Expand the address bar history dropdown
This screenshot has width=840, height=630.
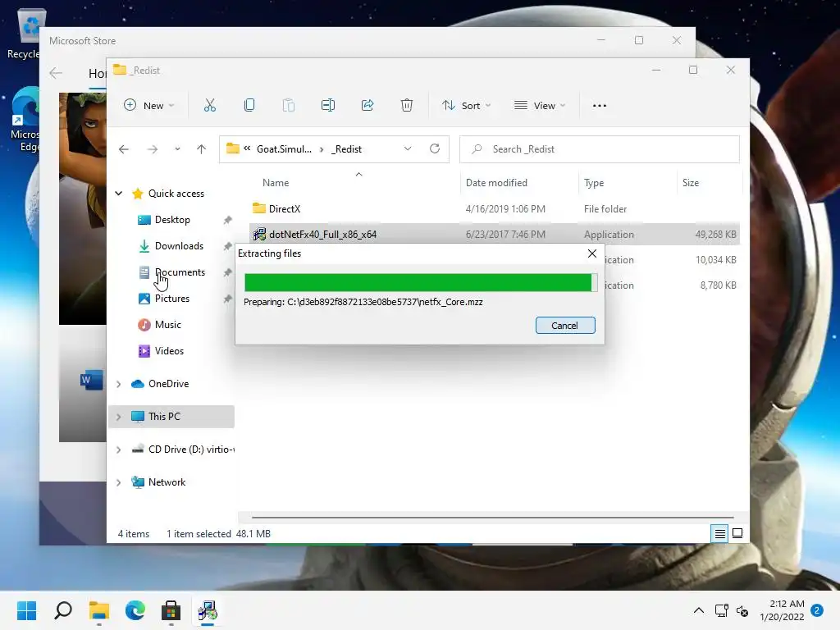(x=408, y=149)
